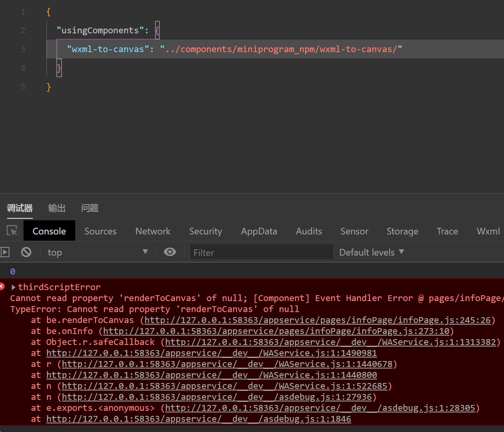Open the top context dropdown
Image resolution: width=504 pixels, height=432 pixels.
click(x=98, y=252)
